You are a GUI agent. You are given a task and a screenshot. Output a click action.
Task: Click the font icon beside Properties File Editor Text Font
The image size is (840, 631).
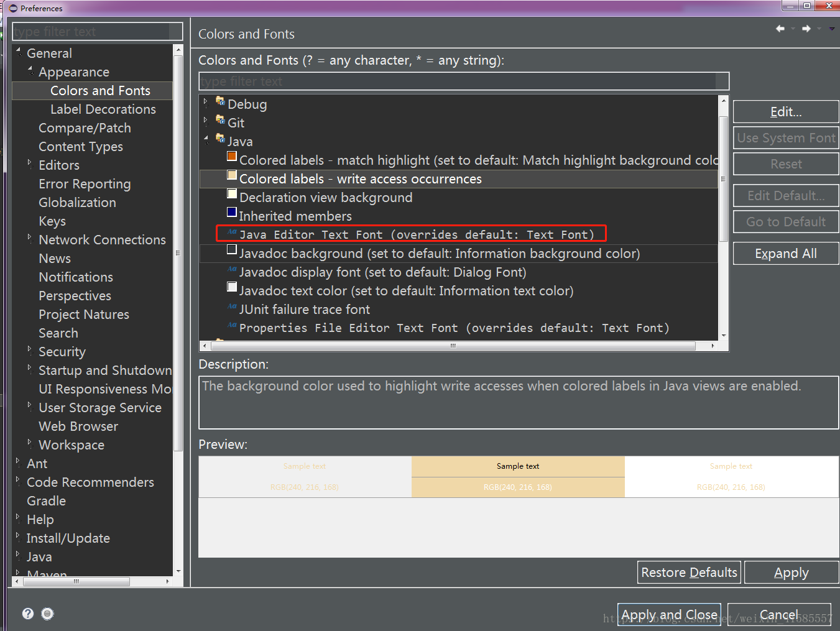[232, 325]
